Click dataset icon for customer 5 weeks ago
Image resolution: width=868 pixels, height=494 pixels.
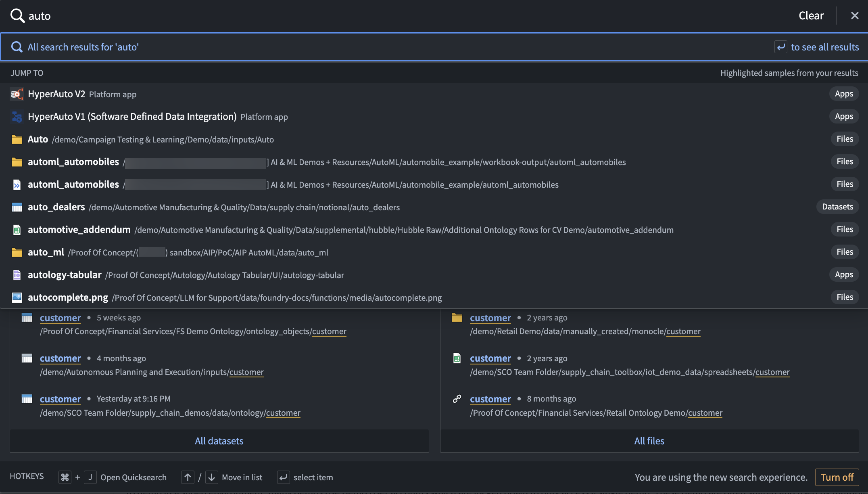pyautogui.click(x=27, y=318)
